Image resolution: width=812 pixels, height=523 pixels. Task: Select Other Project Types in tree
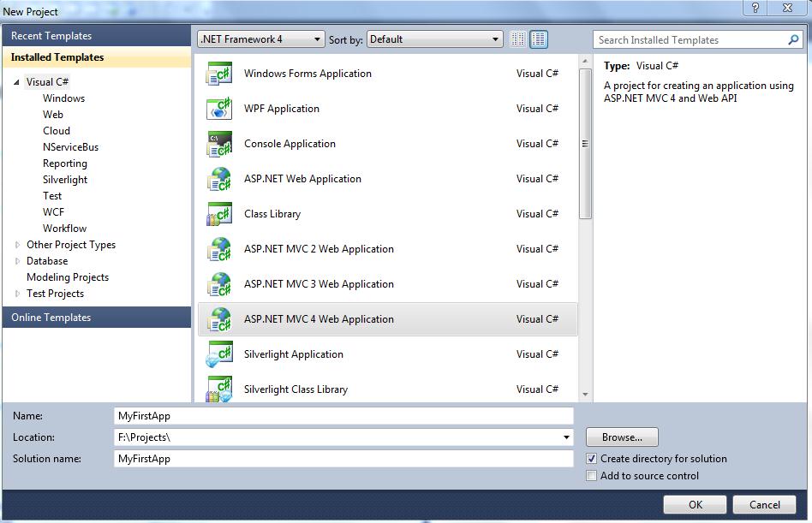(x=71, y=245)
